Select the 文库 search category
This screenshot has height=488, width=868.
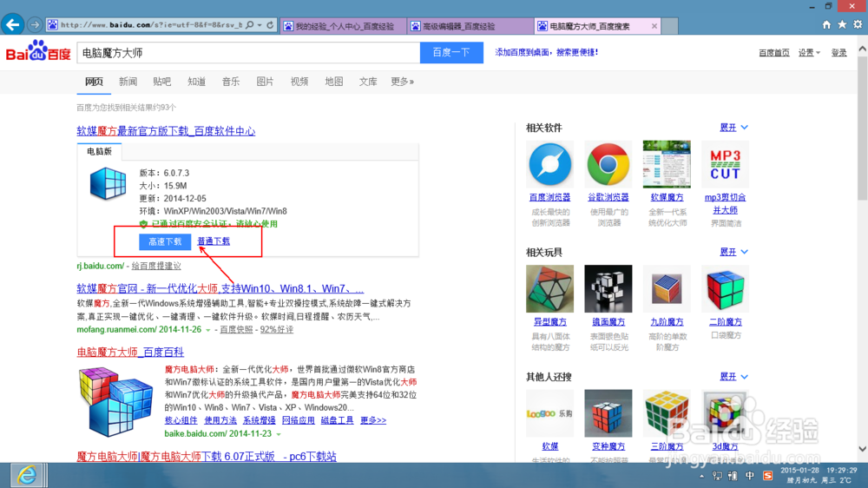(x=368, y=82)
